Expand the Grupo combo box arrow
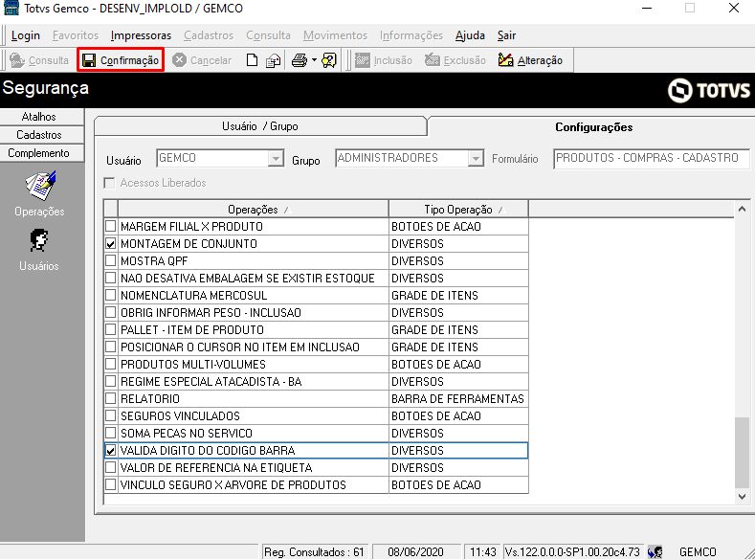Screen dimensions: 755x560 (476, 158)
